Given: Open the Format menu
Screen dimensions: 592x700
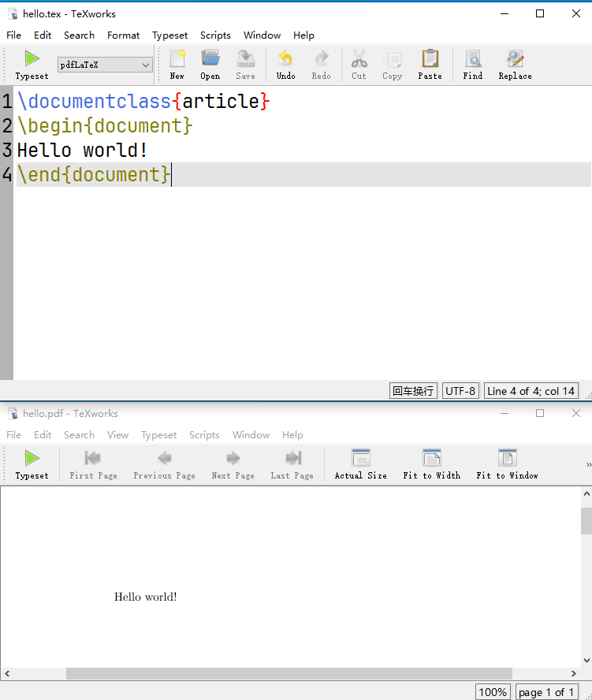Looking at the screenshot, I should [x=123, y=35].
